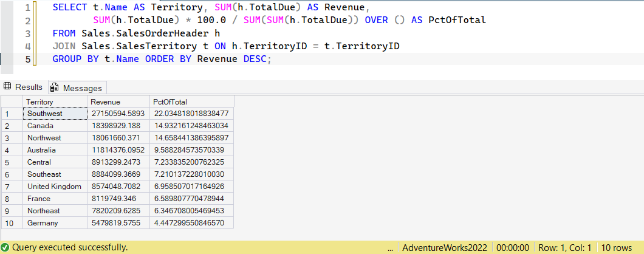Open the Messages tab
The height and width of the screenshot is (254, 644).
point(78,88)
